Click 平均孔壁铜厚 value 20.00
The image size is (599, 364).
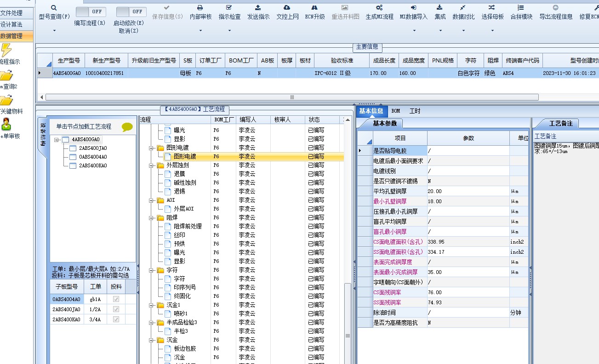[x=468, y=191]
